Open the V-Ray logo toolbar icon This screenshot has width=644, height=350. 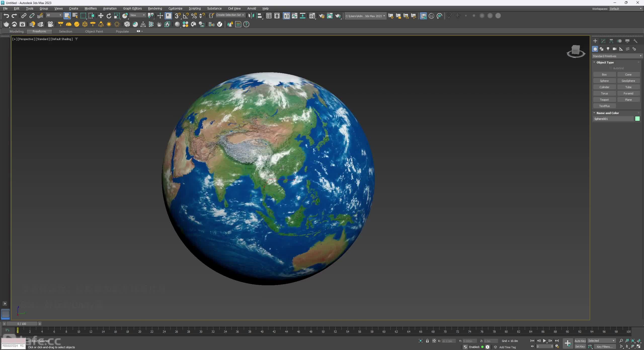220,24
